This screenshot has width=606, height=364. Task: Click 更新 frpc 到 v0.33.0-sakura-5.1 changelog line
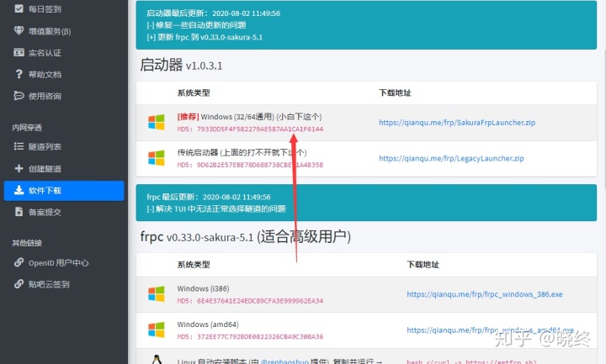pos(205,37)
